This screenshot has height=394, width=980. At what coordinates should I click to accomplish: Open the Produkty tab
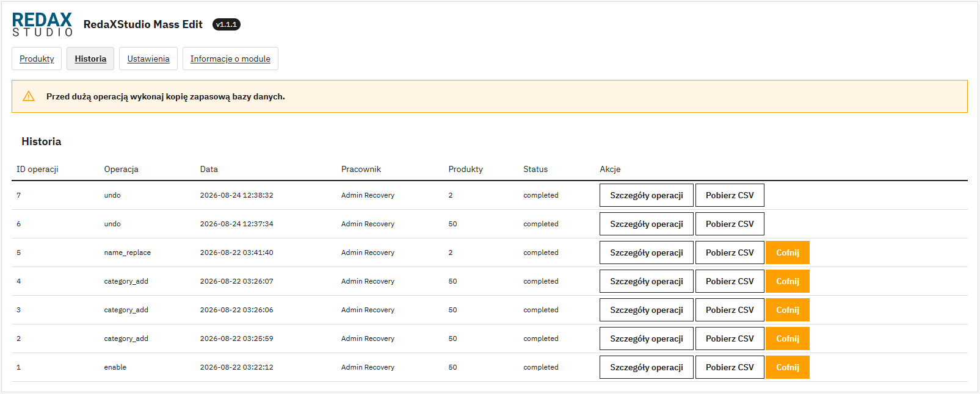point(37,59)
